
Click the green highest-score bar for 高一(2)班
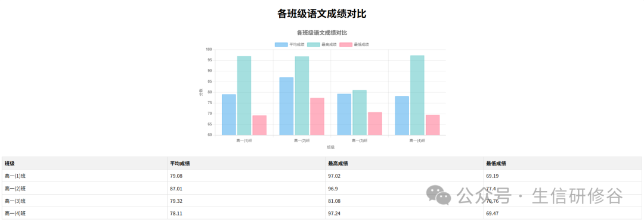302,96
